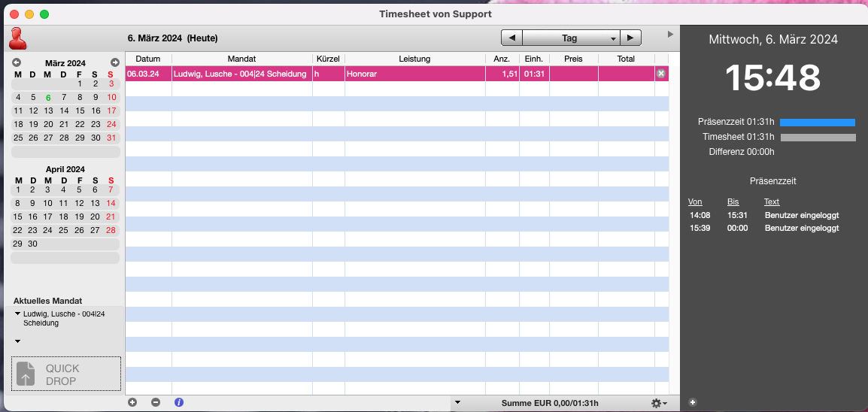Select 31 March in the März calendar
868x412 pixels.
tap(111, 138)
